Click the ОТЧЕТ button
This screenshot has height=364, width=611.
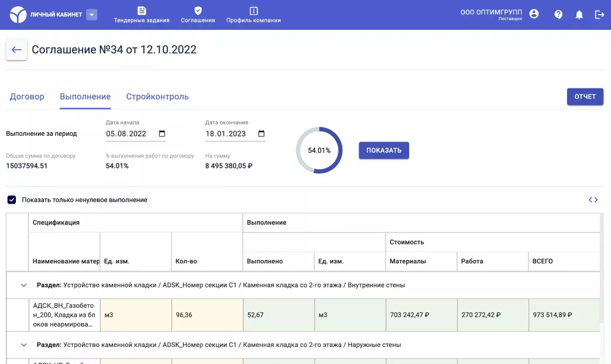[x=585, y=97]
